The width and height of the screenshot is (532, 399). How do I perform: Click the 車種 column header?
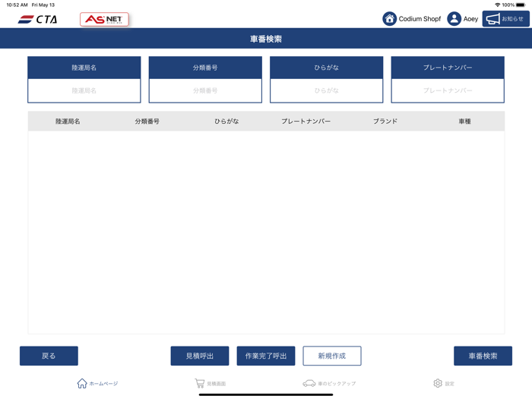(x=464, y=122)
